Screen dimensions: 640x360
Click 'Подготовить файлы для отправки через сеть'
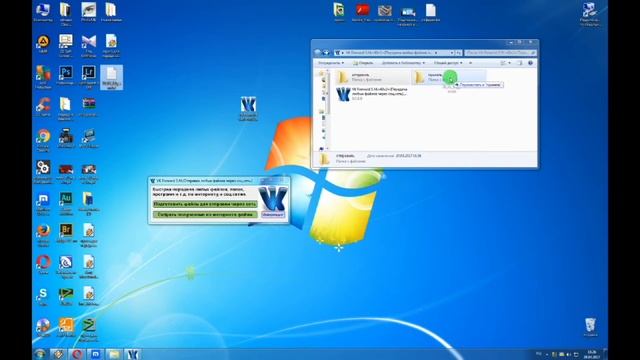[x=205, y=204]
